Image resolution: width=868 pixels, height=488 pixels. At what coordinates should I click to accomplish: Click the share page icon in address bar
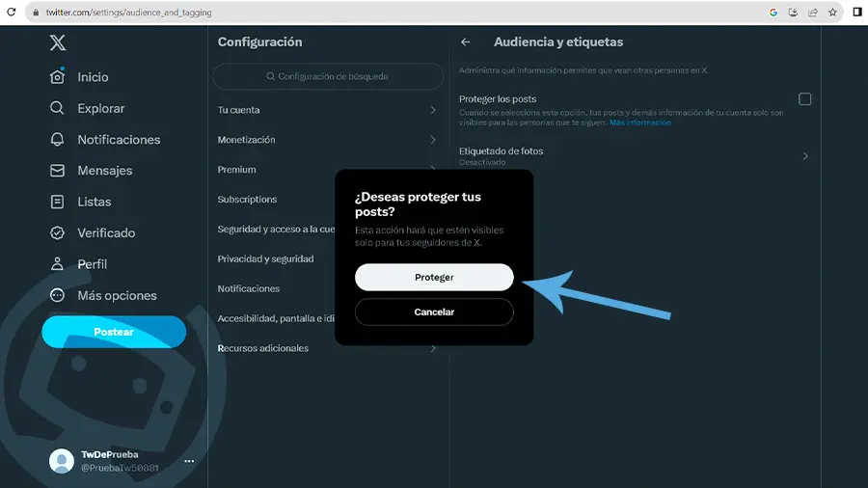[x=813, y=13]
